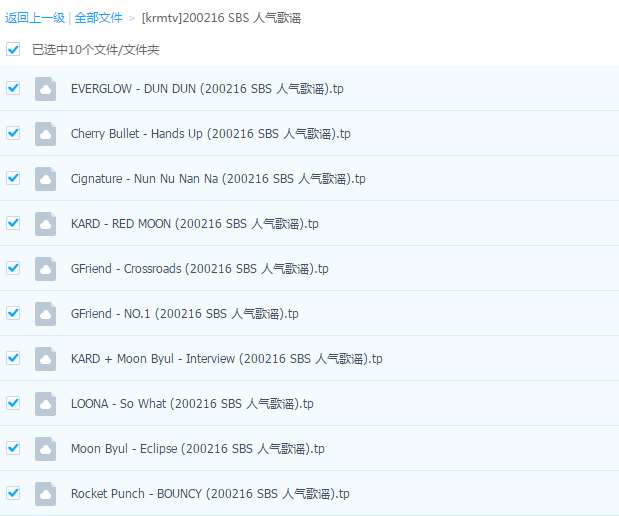Open file KARD - RED MOON (200216 SBS 人气歌谣).tp
Viewport: 619px width, 516px height.
coord(195,224)
